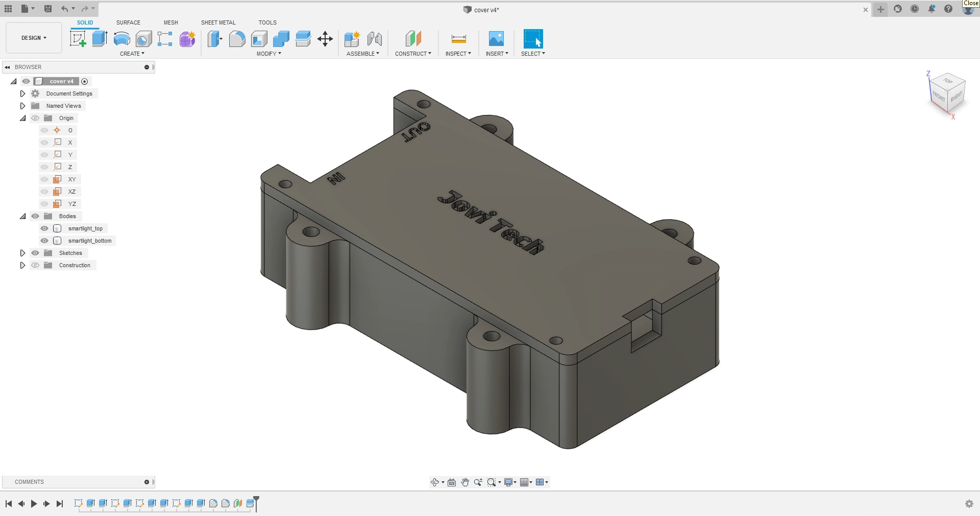The width and height of the screenshot is (980, 516).
Task: Click the Undo arrow
Action: tap(65, 9)
